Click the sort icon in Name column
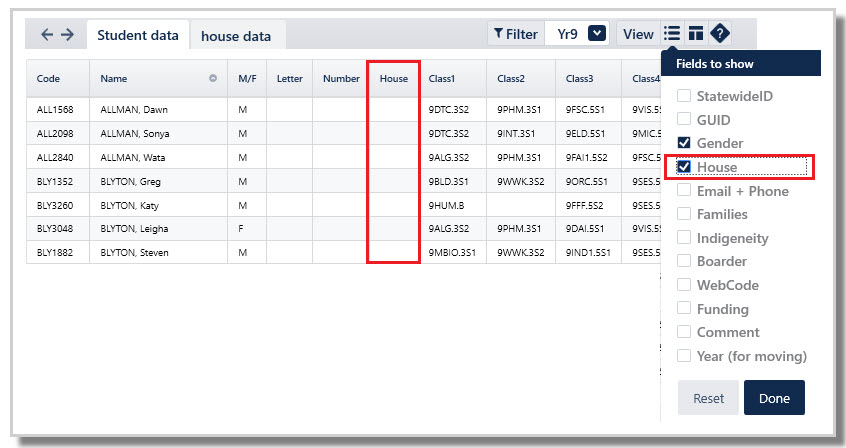846x448 pixels. pos(213,78)
